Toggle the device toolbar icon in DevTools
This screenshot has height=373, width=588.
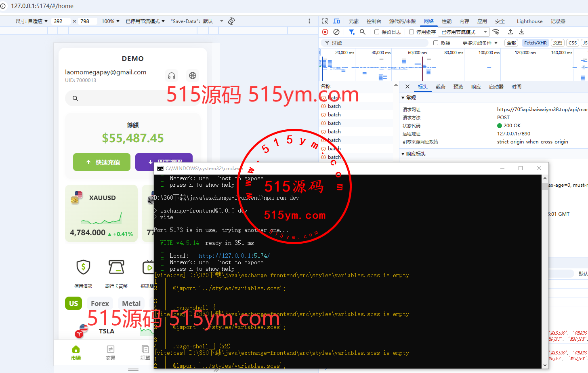[336, 21]
